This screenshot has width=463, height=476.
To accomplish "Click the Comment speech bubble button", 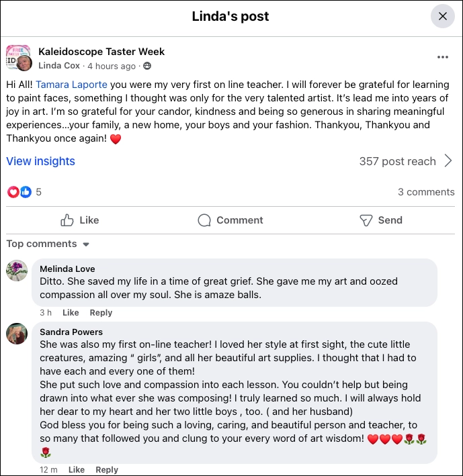I will pyautogui.click(x=230, y=220).
